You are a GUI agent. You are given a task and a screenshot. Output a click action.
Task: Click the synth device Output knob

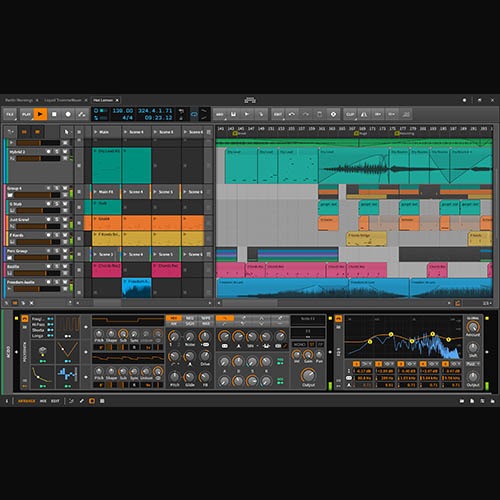(308, 376)
